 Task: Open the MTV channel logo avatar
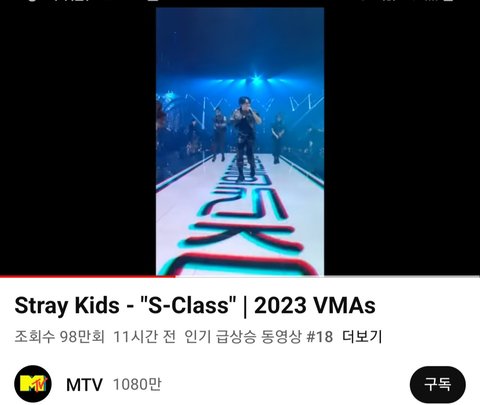pyautogui.click(x=33, y=384)
